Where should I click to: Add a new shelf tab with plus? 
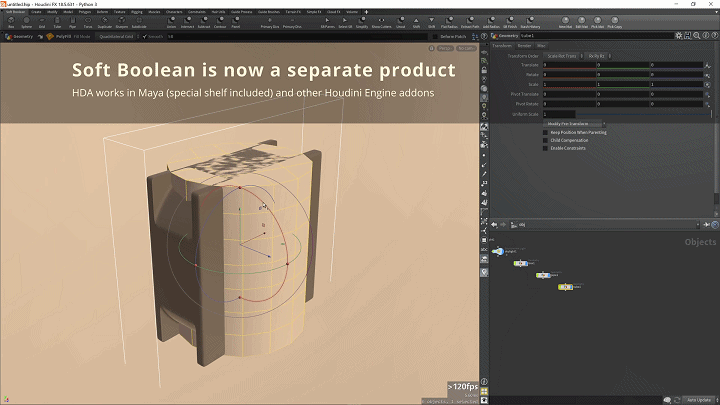click(366, 12)
